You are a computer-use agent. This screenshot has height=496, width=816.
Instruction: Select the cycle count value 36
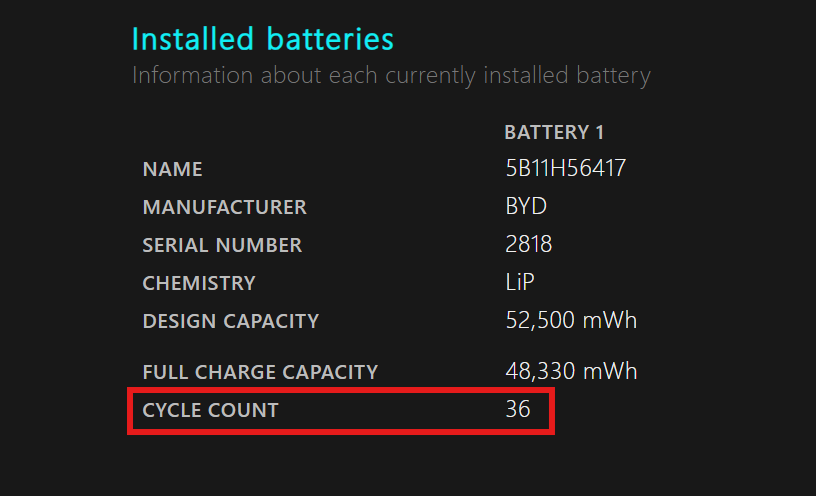[518, 410]
